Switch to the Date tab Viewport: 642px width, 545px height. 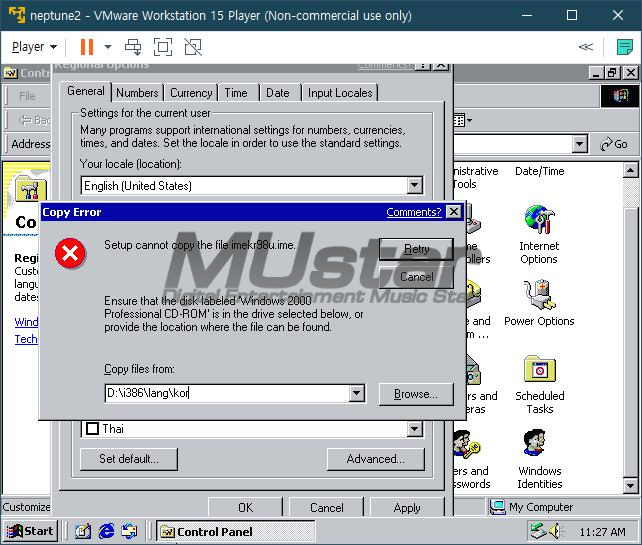point(278,93)
